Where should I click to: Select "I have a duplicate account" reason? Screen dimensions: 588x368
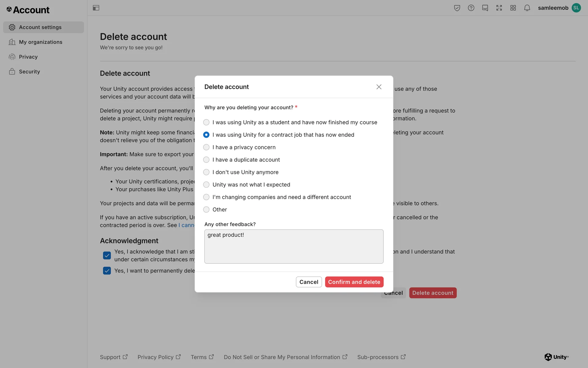pyautogui.click(x=206, y=160)
